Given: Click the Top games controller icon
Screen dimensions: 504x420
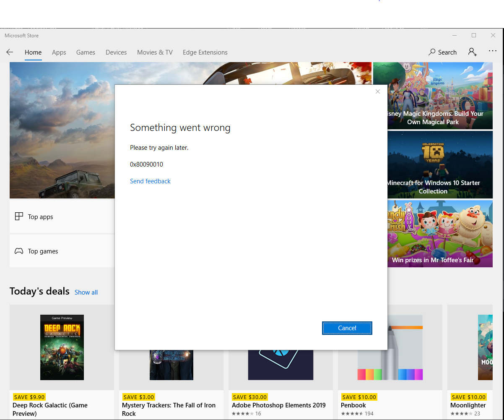Looking at the screenshot, I should coord(19,251).
